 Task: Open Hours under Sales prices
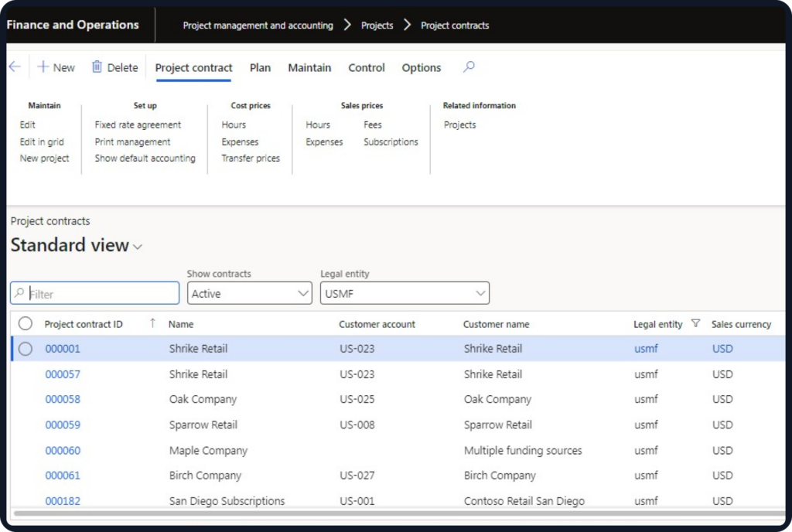click(318, 124)
